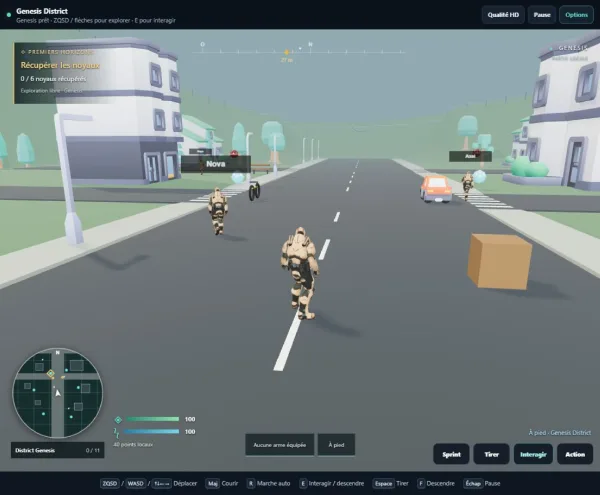Pause the game with Pause button

pos(541,15)
